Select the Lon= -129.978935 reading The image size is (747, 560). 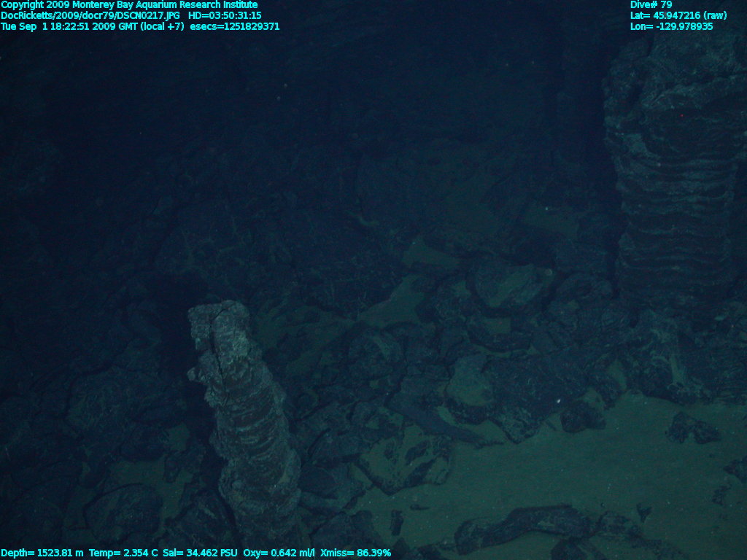[671, 26]
